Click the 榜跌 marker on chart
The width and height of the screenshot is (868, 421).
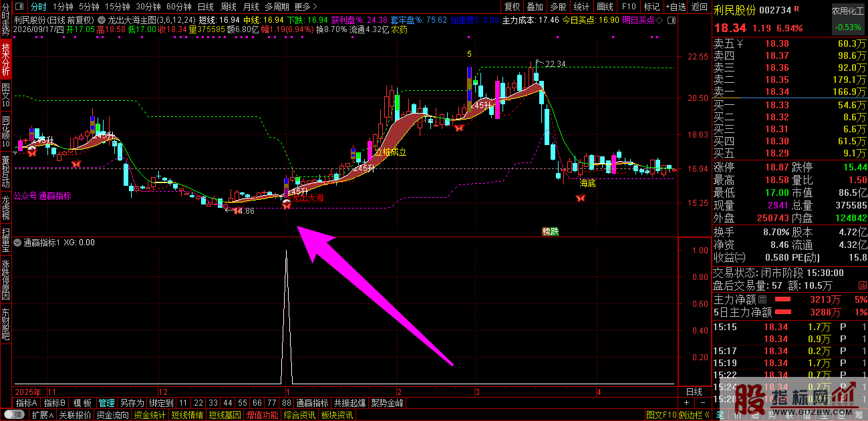point(550,232)
